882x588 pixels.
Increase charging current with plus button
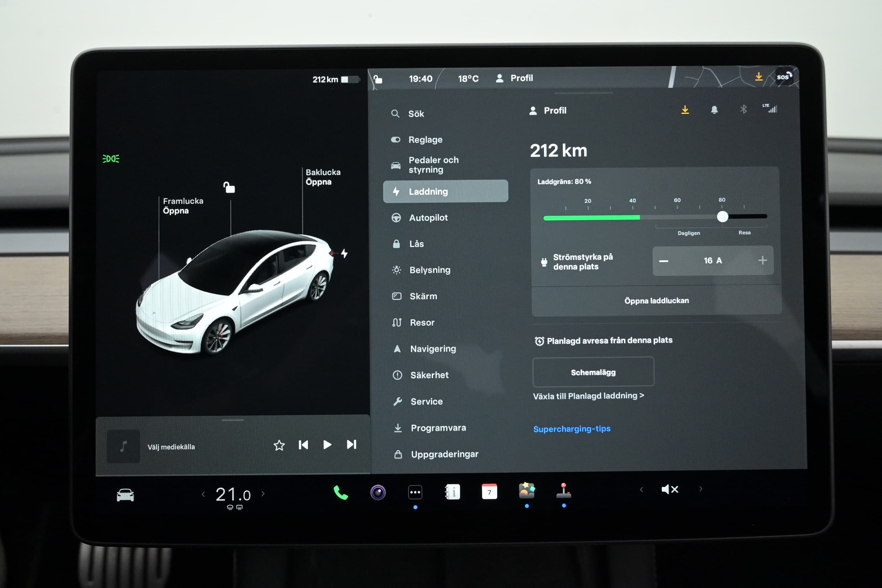tap(762, 260)
